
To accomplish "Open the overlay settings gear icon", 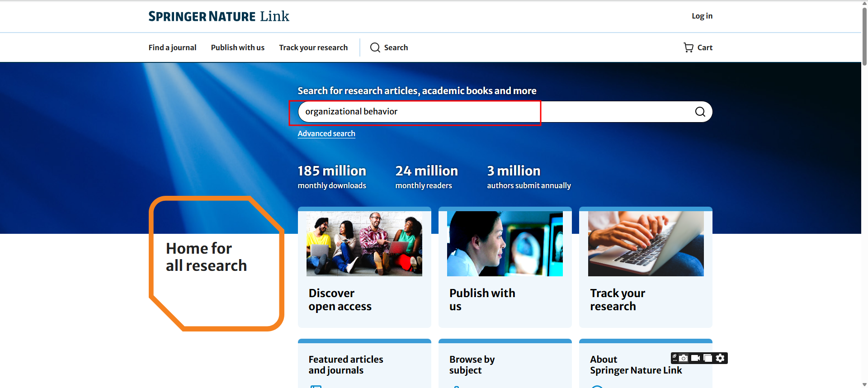I will tap(720, 358).
